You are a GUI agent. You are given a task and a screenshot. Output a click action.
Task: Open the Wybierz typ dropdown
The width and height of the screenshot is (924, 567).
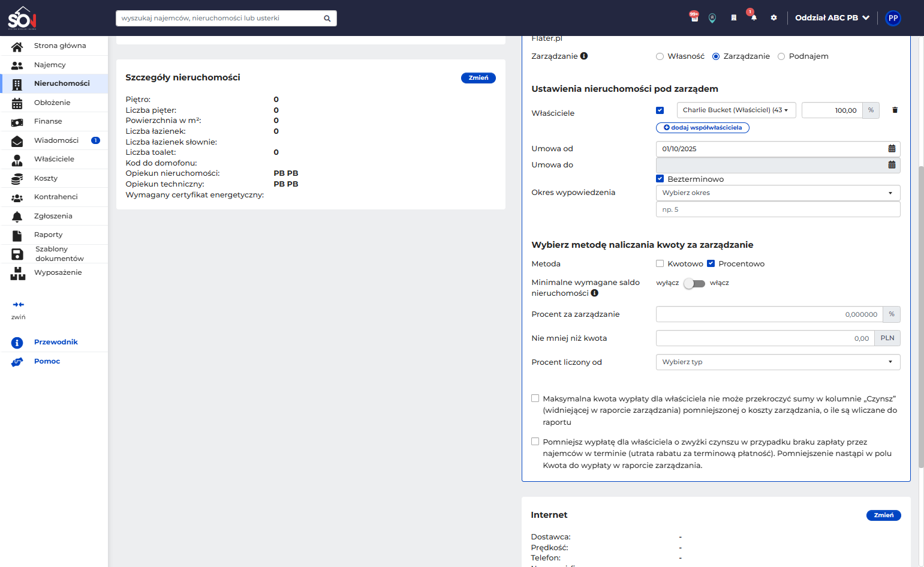(778, 362)
